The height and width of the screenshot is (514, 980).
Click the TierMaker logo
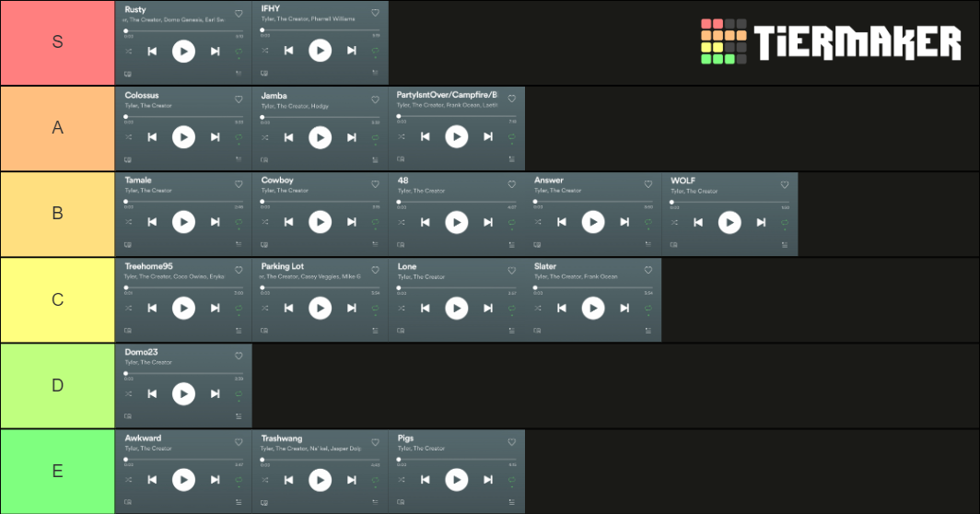(x=831, y=41)
